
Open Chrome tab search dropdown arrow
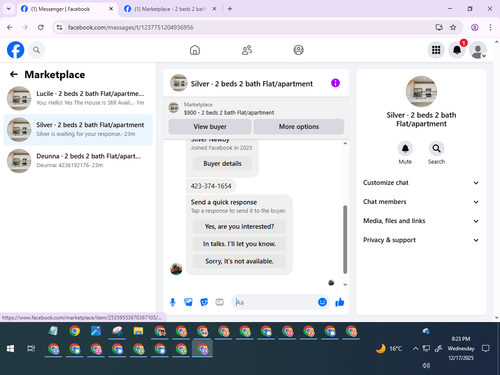pyautogui.click(x=9, y=9)
